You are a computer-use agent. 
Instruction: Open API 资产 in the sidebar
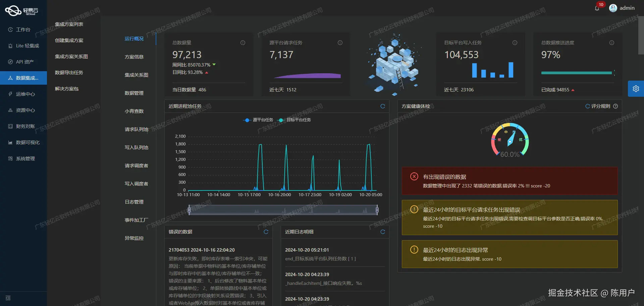23,62
